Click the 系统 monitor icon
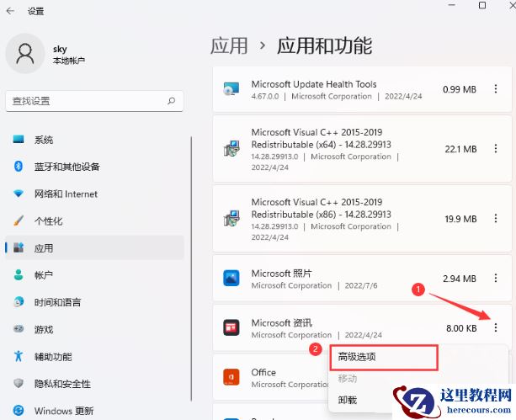 [19, 139]
